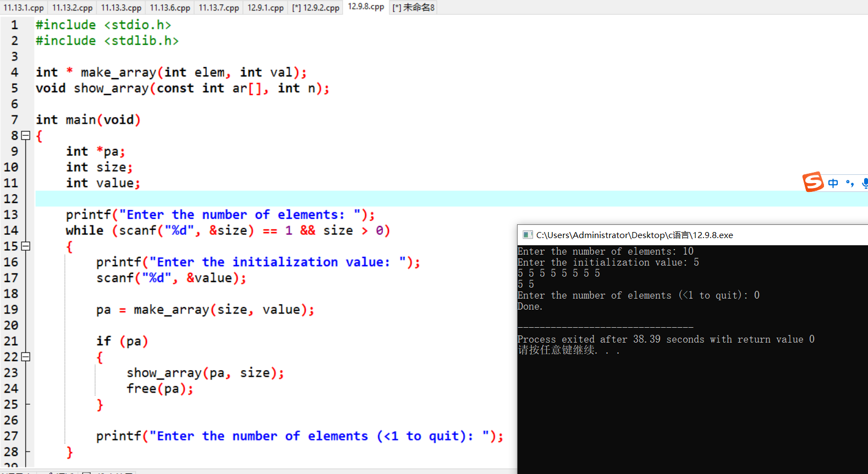
Task: Click 'Process exited after 38.39 seconds' console line
Action: pos(666,339)
